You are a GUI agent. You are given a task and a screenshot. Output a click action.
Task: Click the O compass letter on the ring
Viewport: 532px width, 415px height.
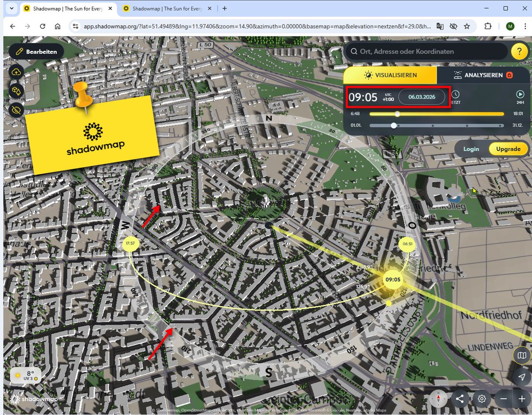412,225
